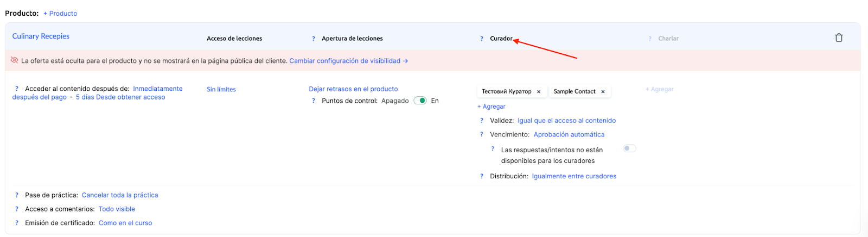
Task: Click help icon next to Emisión de certificado
Action: click(17, 223)
